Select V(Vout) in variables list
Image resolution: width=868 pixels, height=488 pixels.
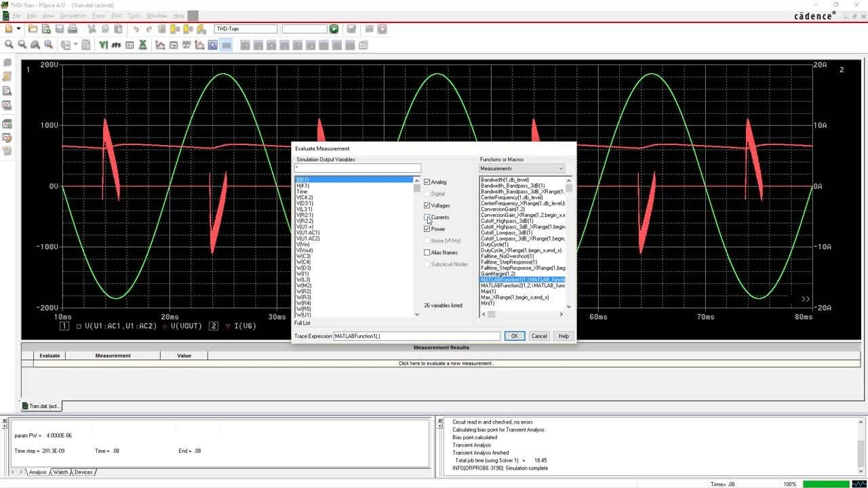point(304,250)
